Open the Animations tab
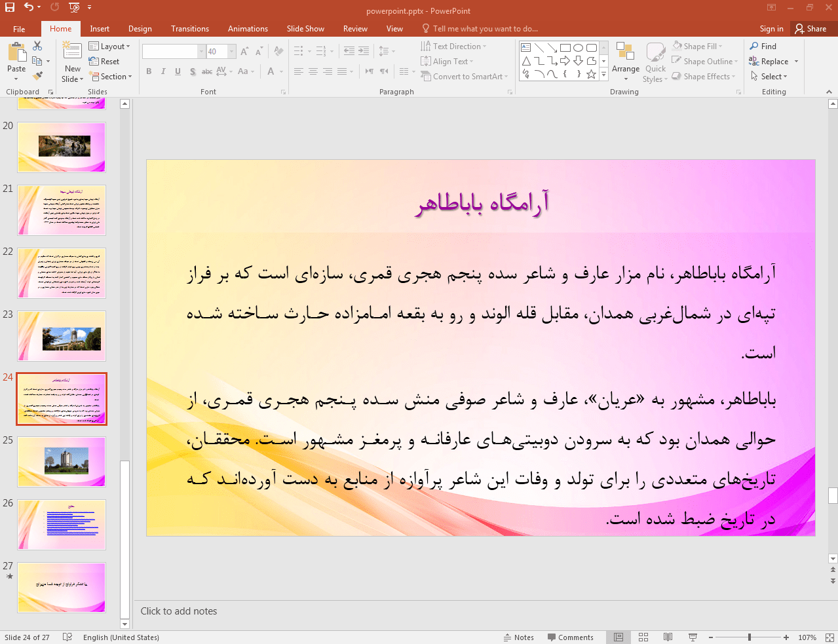The image size is (838, 644). point(247,28)
